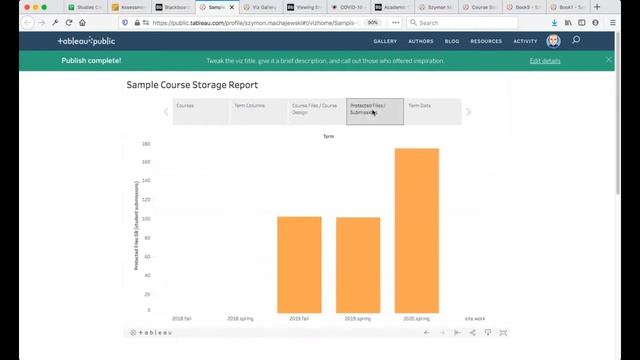Switch to the Viz Gallery browser tab
640x360 pixels.
(260, 7)
